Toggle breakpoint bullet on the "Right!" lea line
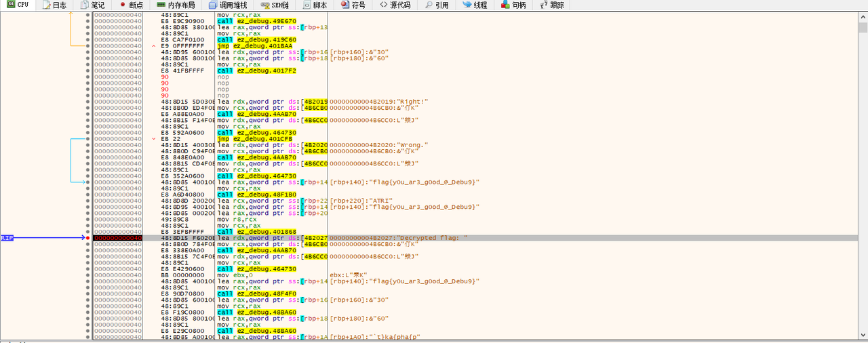The width and height of the screenshot is (868, 343). [87, 101]
